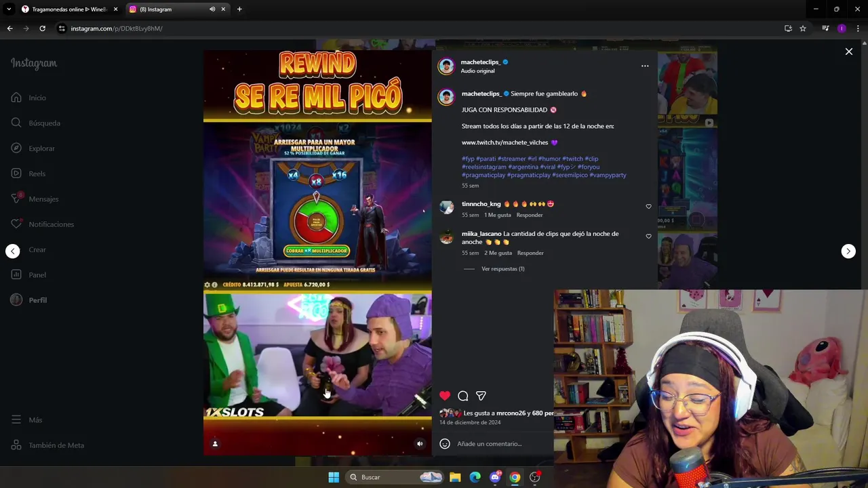Unlike the post with red heart
This screenshot has width=868, height=488.
pyautogui.click(x=445, y=396)
